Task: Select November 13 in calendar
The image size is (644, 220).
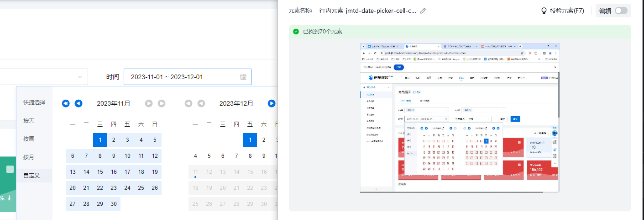Action: coord(73,172)
